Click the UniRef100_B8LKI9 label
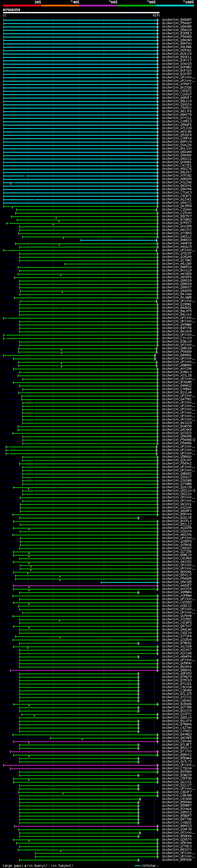The width and height of the screenshot is (197, 868). [x=177, y=101]
